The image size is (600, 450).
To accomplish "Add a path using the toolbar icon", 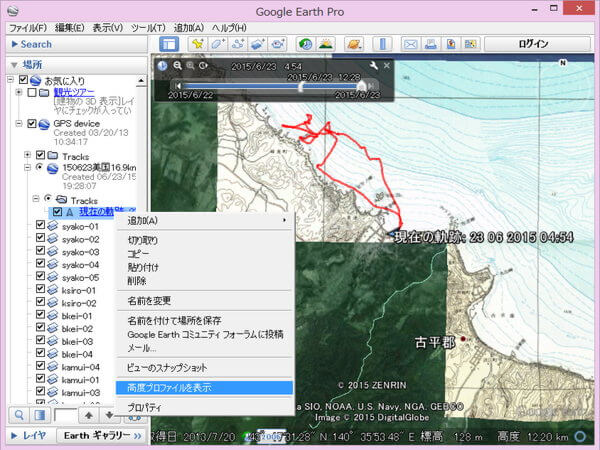I will tap(238, 44).
